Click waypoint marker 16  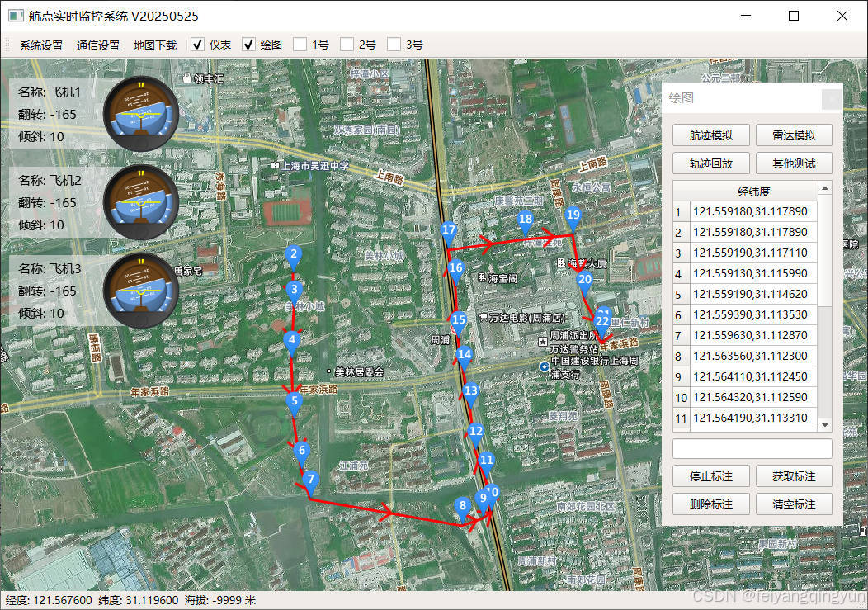pyautogui.click(x=455, y=271)
